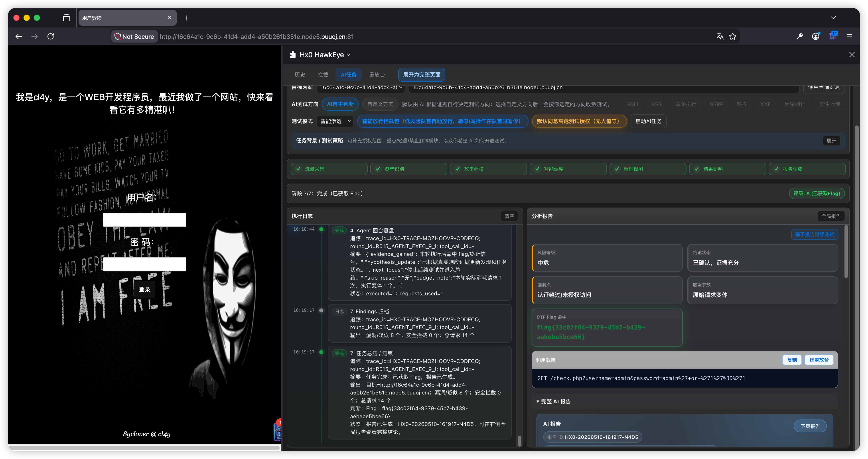Viewport: 868px width, 459px height.
Task: Bookmark this page with the star
Action: click(x=733, y=36)
